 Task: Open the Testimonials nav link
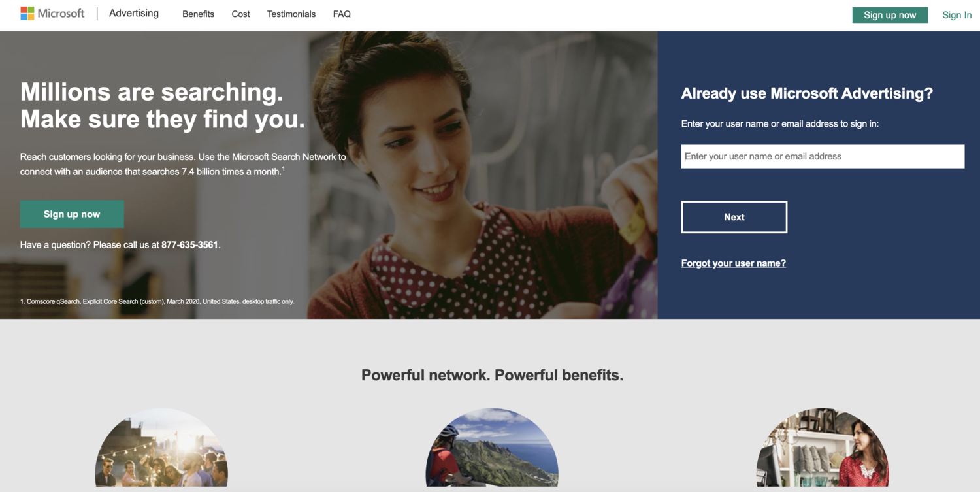[x=291, y=14]
